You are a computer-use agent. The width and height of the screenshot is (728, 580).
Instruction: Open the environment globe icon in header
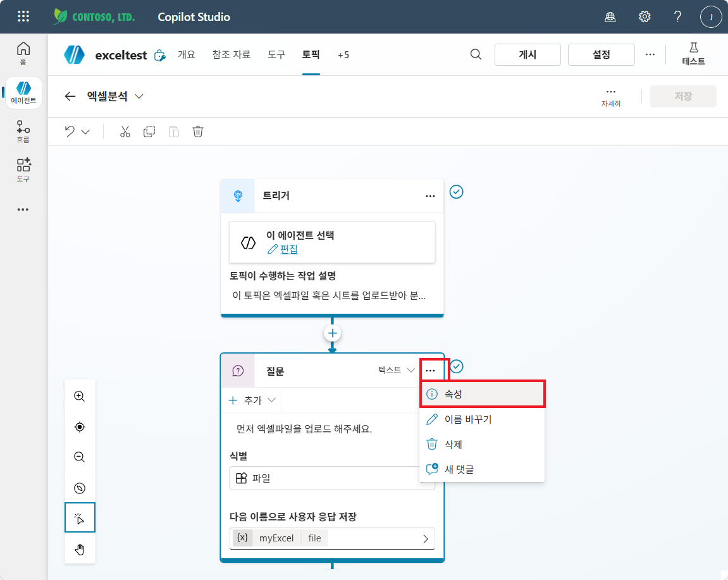[610, 16]
